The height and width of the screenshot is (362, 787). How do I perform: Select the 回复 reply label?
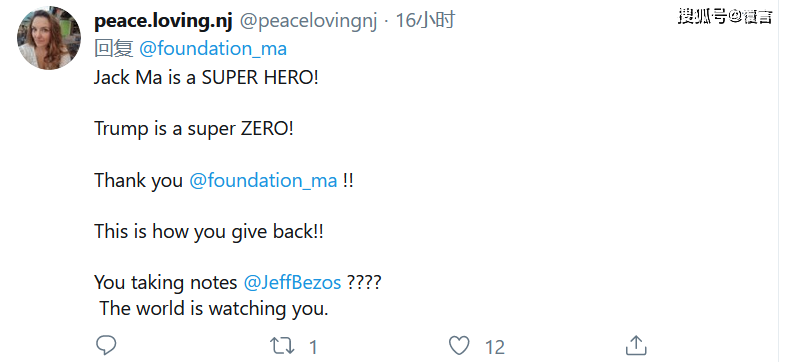pyautogui.click(x=114, y=49)
